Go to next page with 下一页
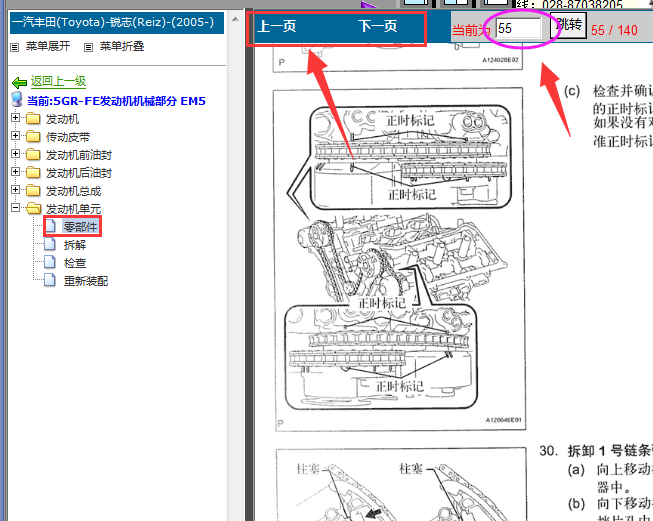This screenshot has width=653, height=521. (378, 27)
